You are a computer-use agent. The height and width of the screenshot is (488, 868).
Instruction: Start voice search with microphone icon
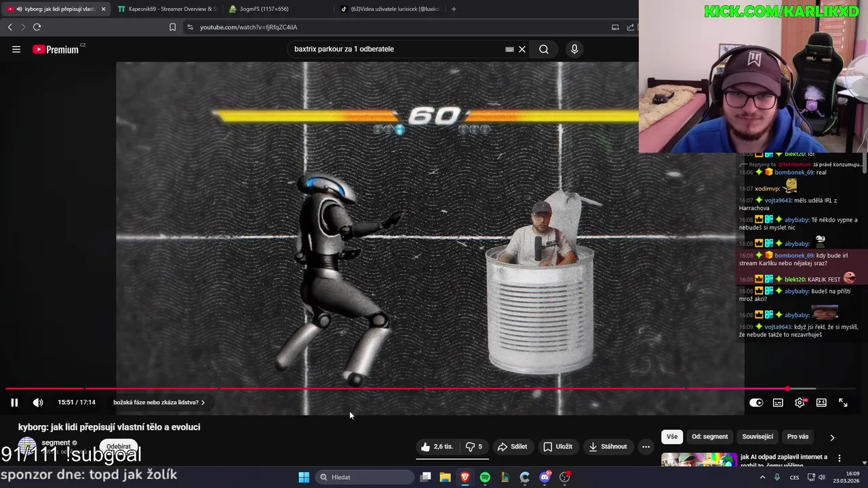pos(574,49)
